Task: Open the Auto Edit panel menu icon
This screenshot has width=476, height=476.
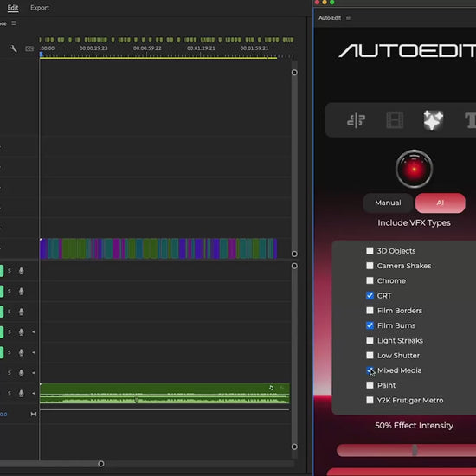Action: [348, 17]
